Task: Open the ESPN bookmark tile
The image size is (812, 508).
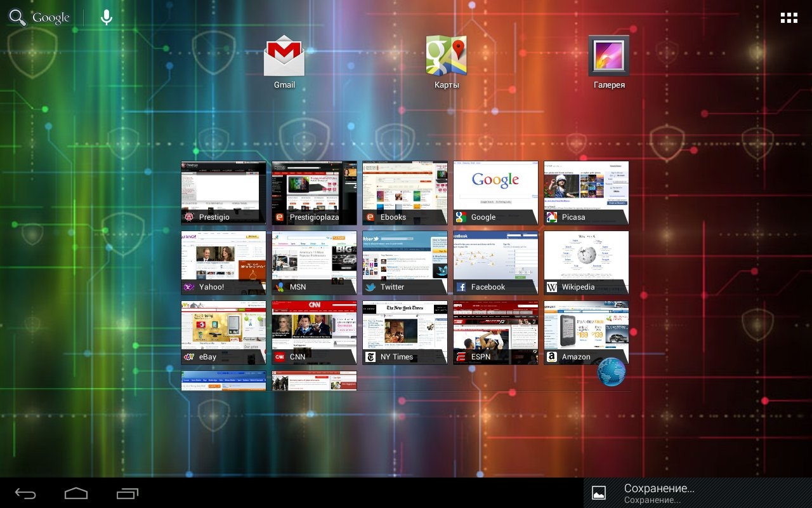Action: tap(495, 332)
